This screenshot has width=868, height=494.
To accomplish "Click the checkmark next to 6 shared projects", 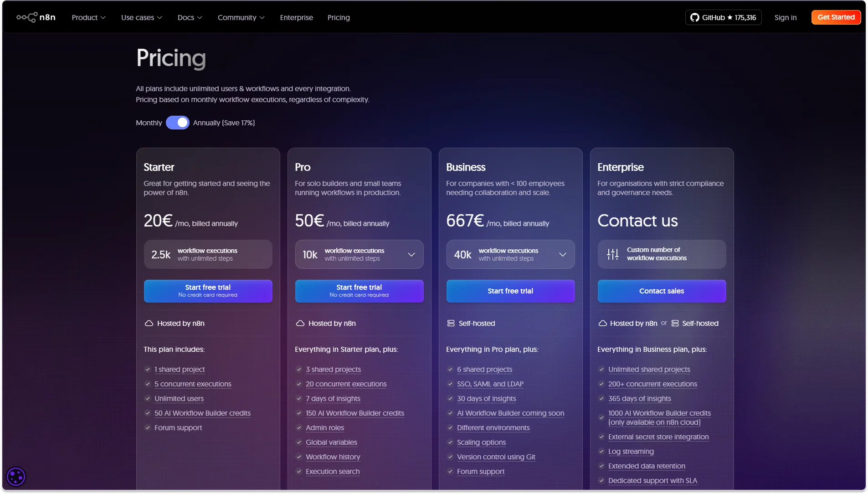I will [450, 369].
